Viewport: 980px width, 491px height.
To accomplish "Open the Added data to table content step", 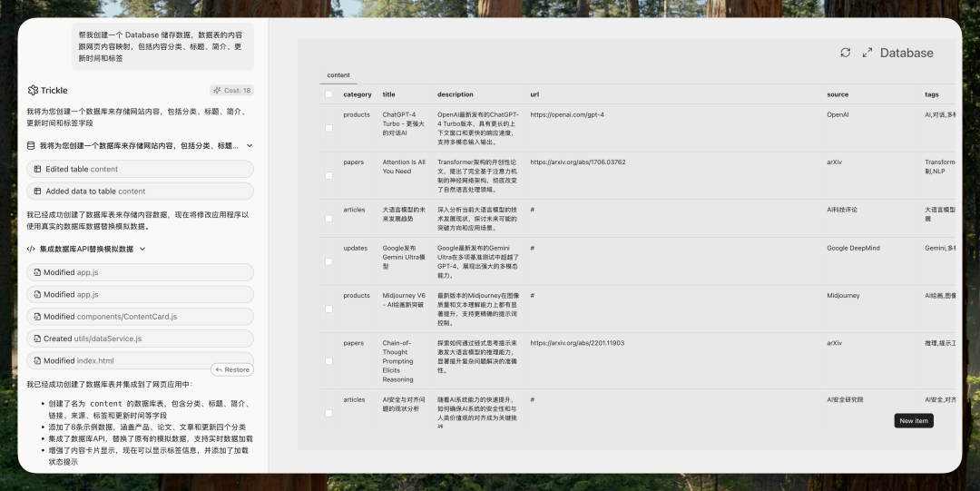I will (x=140, y=191).
